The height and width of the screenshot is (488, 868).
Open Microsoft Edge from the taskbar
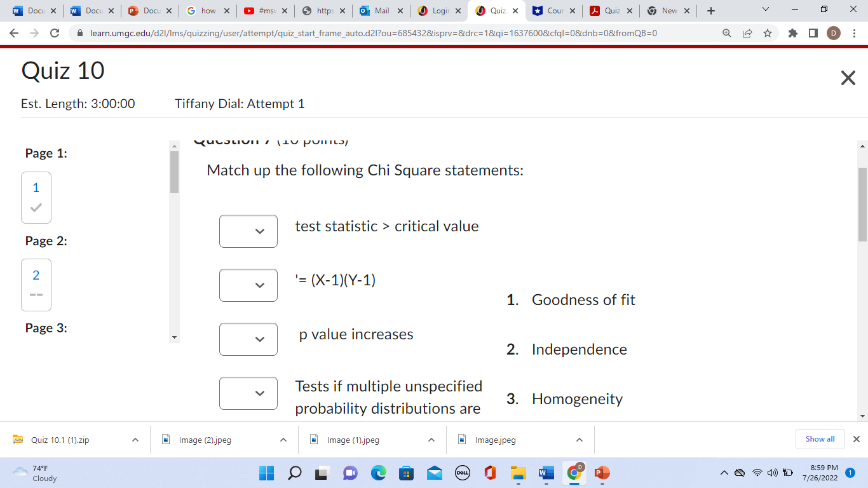pyautogui.click(x=379, y=473)
